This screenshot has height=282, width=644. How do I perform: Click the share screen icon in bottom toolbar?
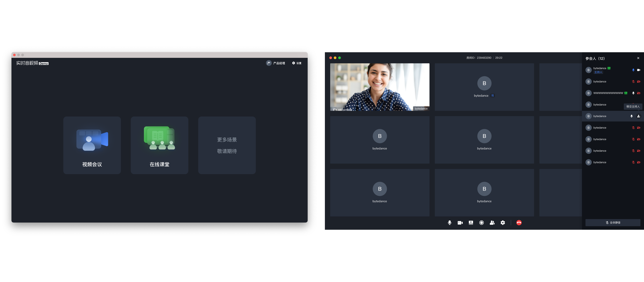pos(471,222)
